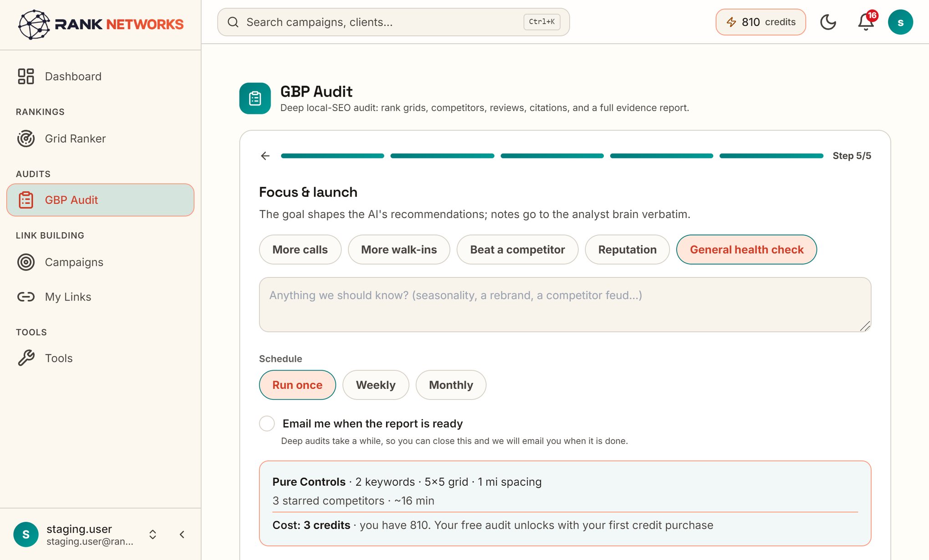Screen dimensions: 929x560
Task: Choose the Weekly schedule
Action: click(x=376, y=385)
